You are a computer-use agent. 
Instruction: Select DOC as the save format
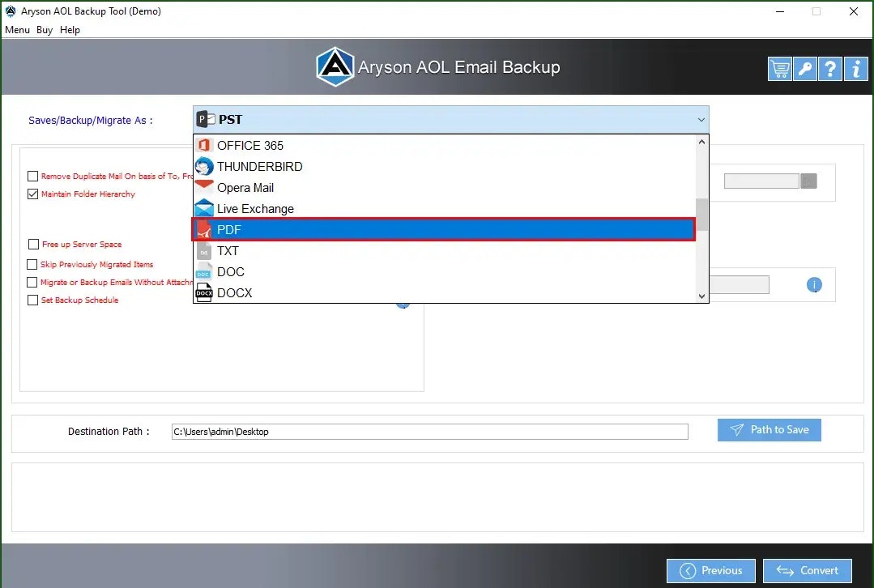pos(444,272)
